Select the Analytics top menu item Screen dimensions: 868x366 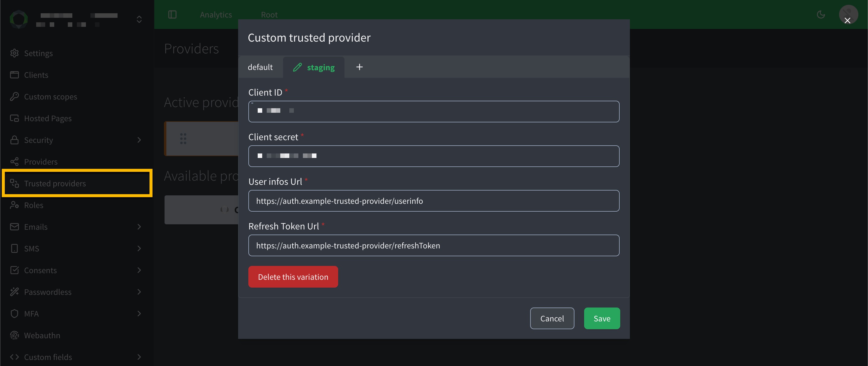216,14
